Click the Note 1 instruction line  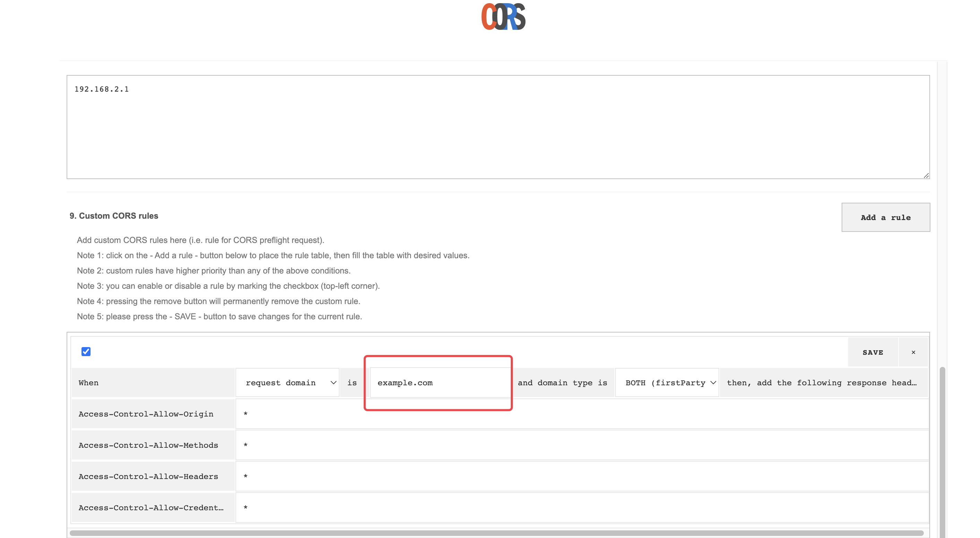(273, 255)
